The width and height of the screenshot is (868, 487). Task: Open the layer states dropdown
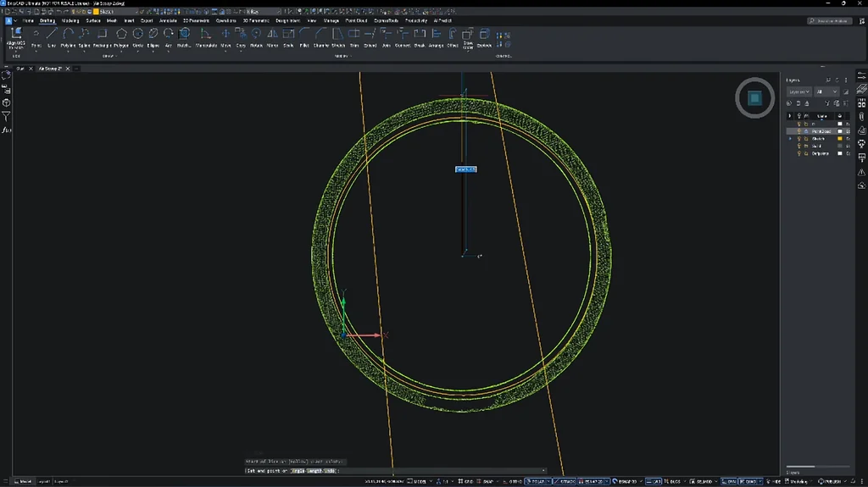[798, 91]
